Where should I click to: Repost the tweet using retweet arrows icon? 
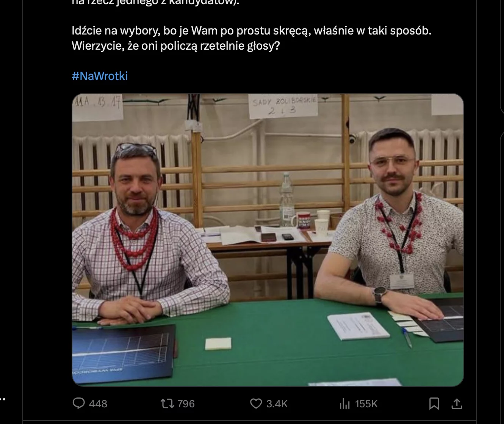(x=167, y=404)
